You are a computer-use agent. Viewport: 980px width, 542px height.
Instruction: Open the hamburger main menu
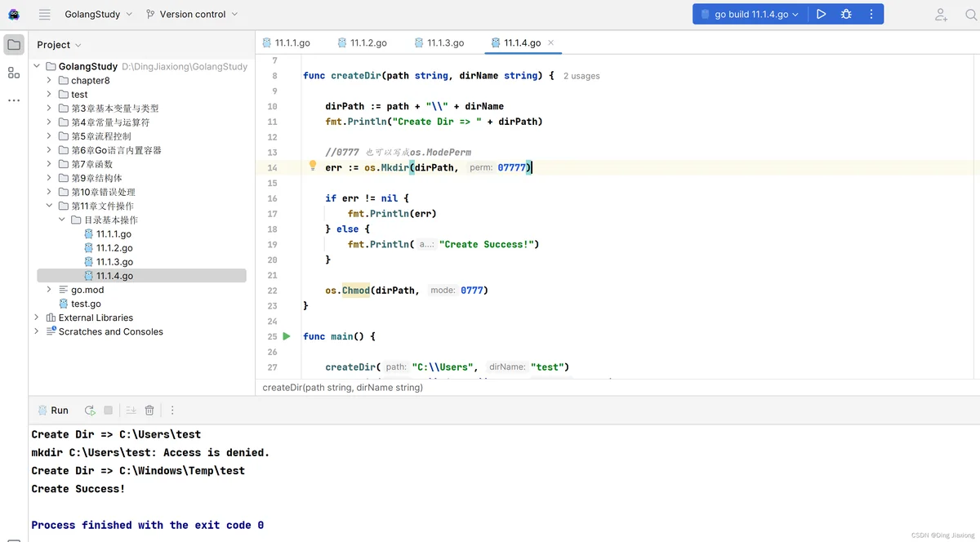pos(45,14)
